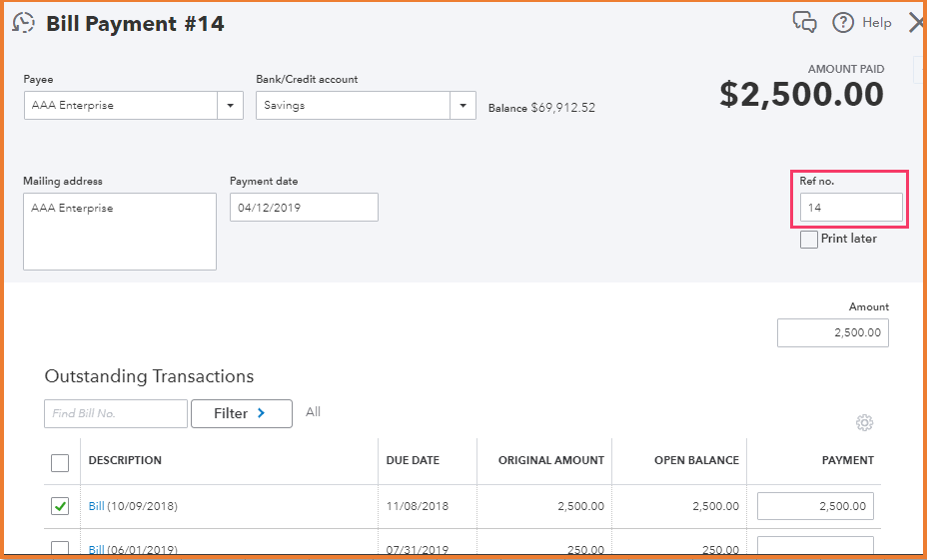Click the Find Bill No. search box
The width and height of the screenshot is (927, 560).
coord(116,413)
